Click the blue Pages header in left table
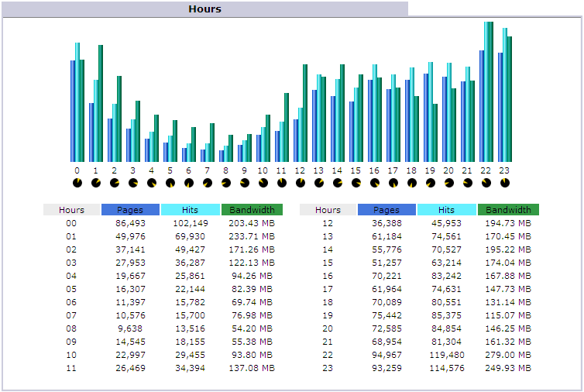Viewport: 584px width, 392px height. 130,210
